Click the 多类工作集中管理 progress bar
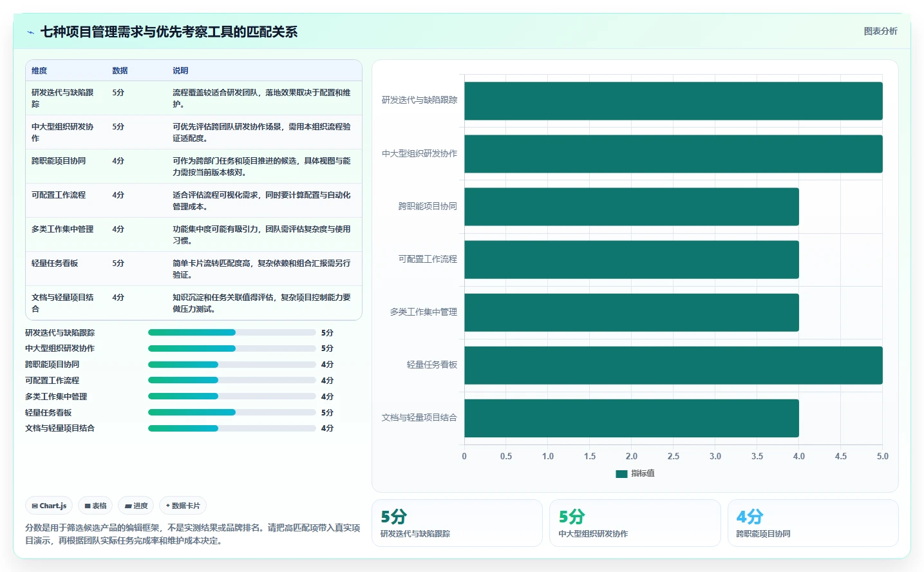 [x=232, y=396]
